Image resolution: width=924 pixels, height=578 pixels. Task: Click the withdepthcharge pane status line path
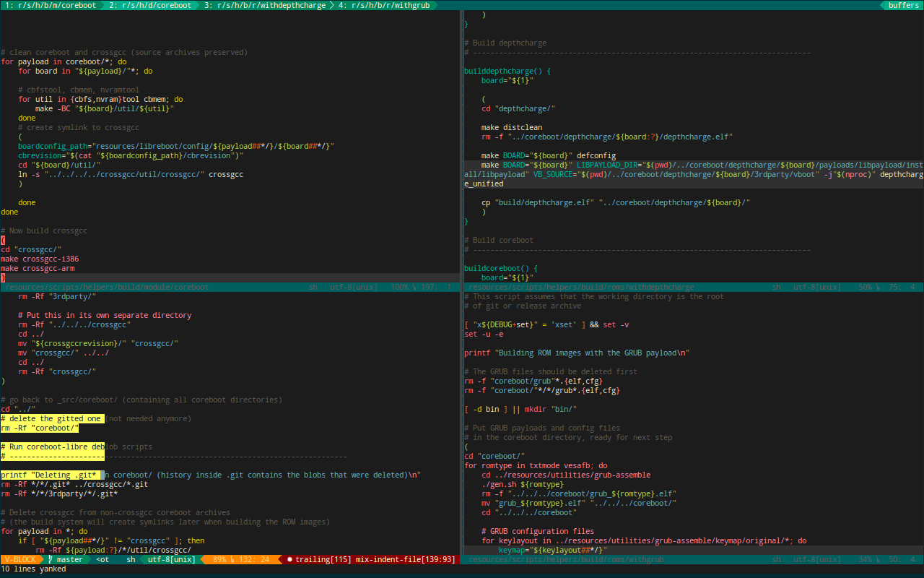click(x=580, y=287)
